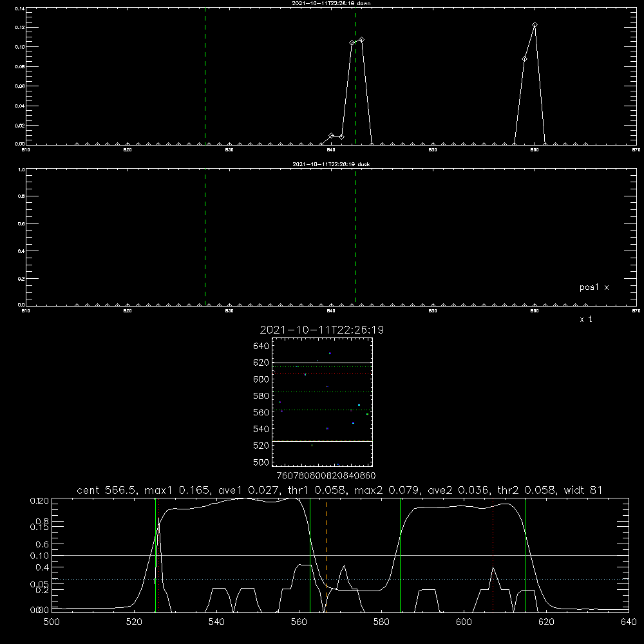
Task: Click the orange dashed center line in bottom plot
Action: 326,555
